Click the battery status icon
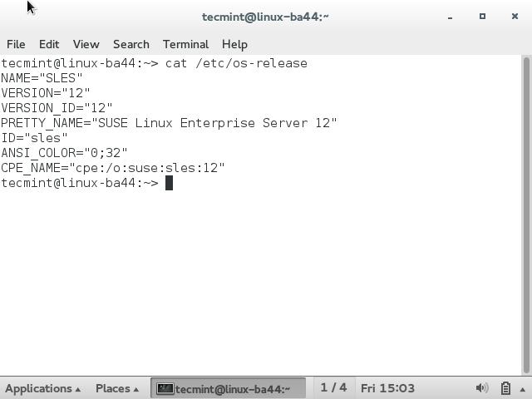The image size is (532, 399). click(x=505, y=388)
